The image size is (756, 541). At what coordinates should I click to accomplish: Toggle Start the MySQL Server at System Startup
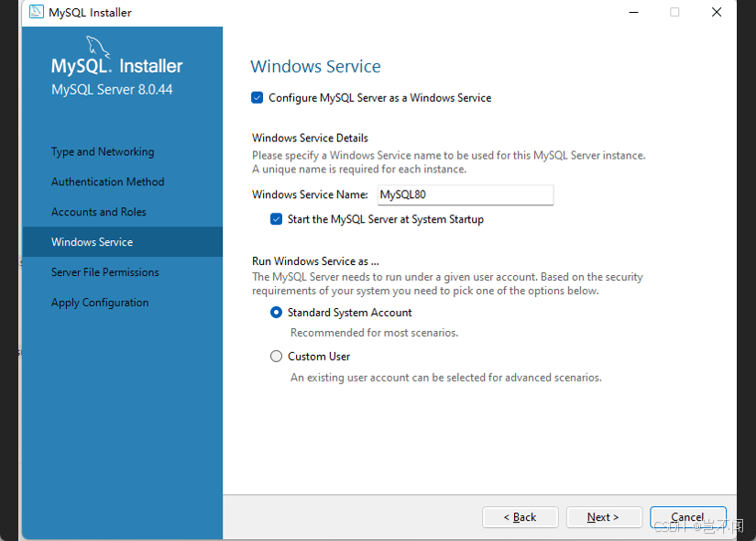pyautogui.click(x=276, y=219)
